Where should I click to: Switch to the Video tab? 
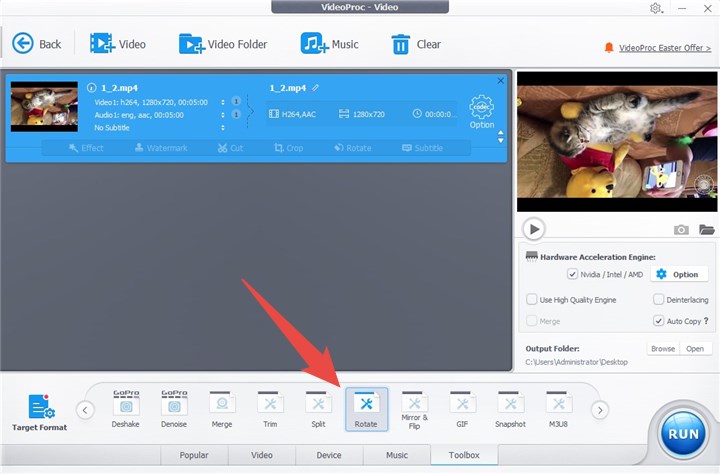pos(262,455)
